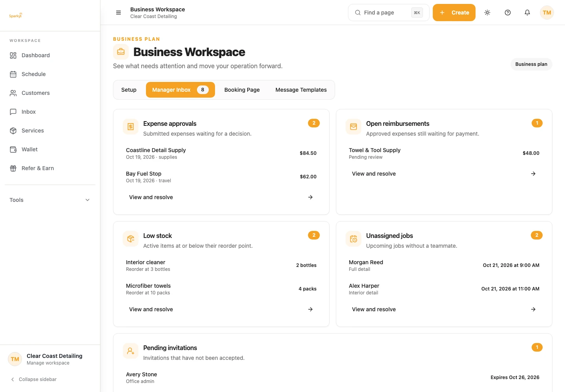Open the Message Templates tab
The width and height of the screenshot is (565, 392).
[301, 90]
